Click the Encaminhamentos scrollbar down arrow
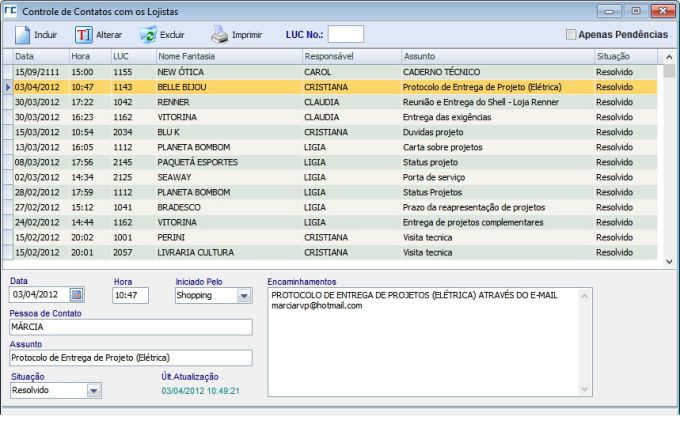Image resolution: width=680 pixels, height=424 pixels. click(585, 389)
